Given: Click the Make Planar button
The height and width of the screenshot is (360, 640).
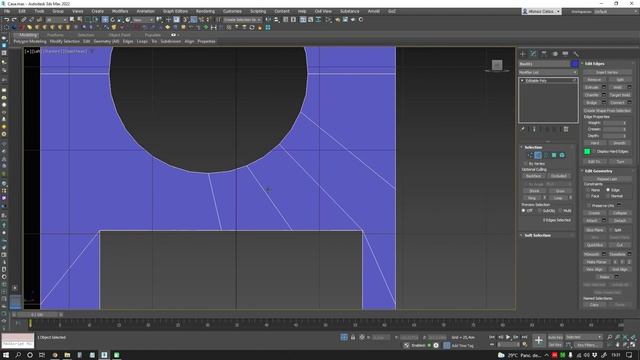Looking at the screenshot, I should point(596,262).
